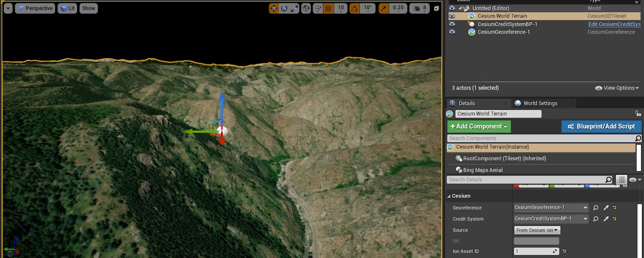Toggle the actor lock icon in Details

[638, 113]
